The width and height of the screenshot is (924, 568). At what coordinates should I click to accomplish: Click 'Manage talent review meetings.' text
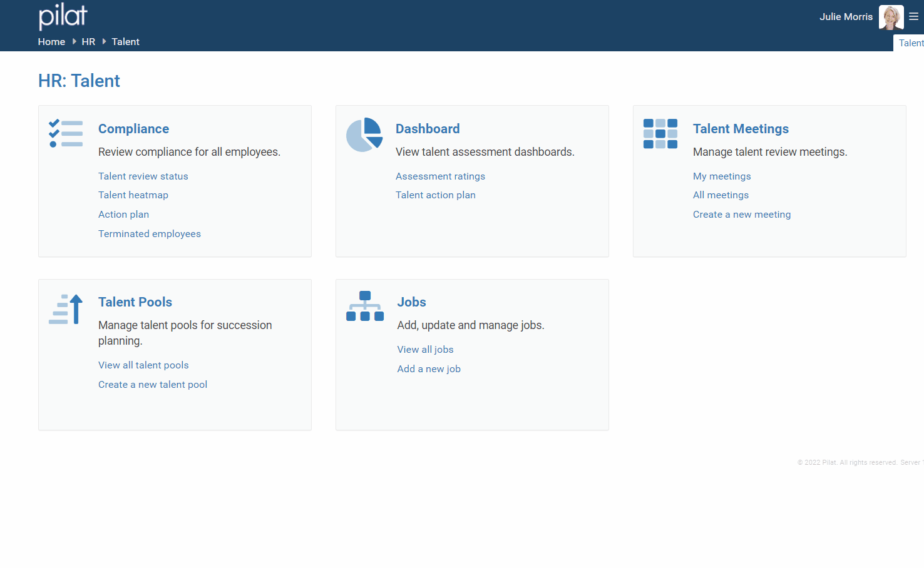pos(770,152)
